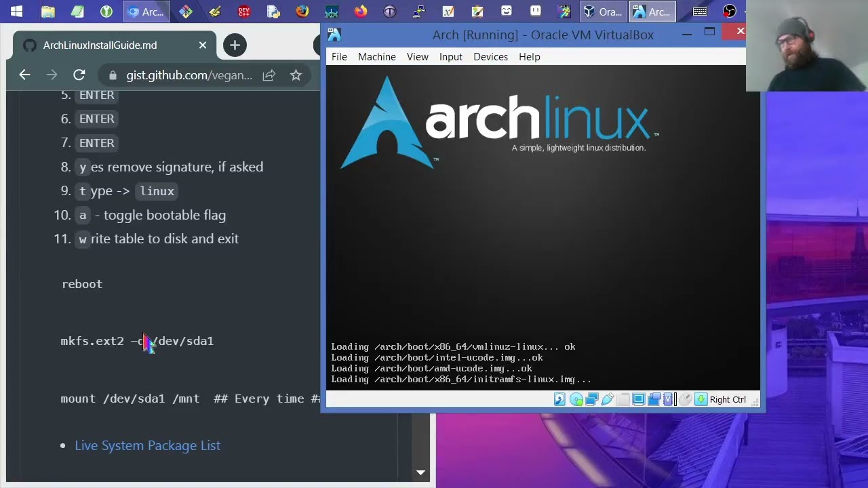The height and width of the screenshot is (488, 868).
Task: Bookmark this page with the star icon
Action: [296, 75]
